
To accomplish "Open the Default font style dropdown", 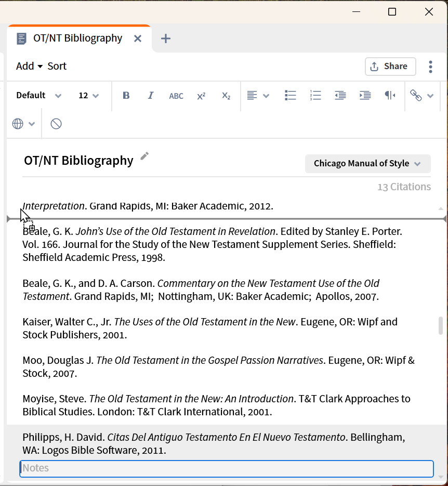I will [x=39, y=96].
